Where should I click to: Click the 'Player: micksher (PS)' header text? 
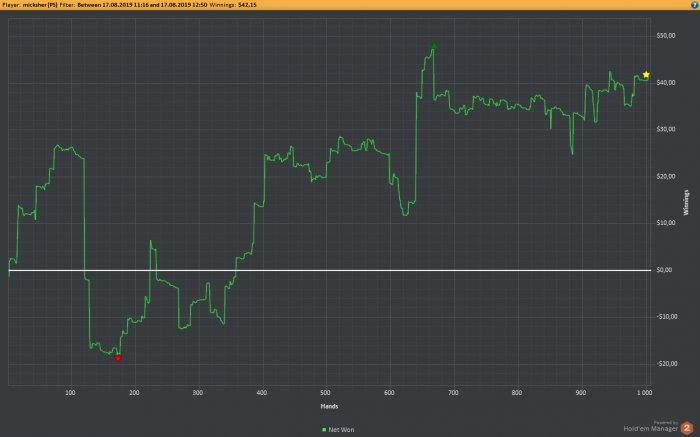tap(30, 5)
